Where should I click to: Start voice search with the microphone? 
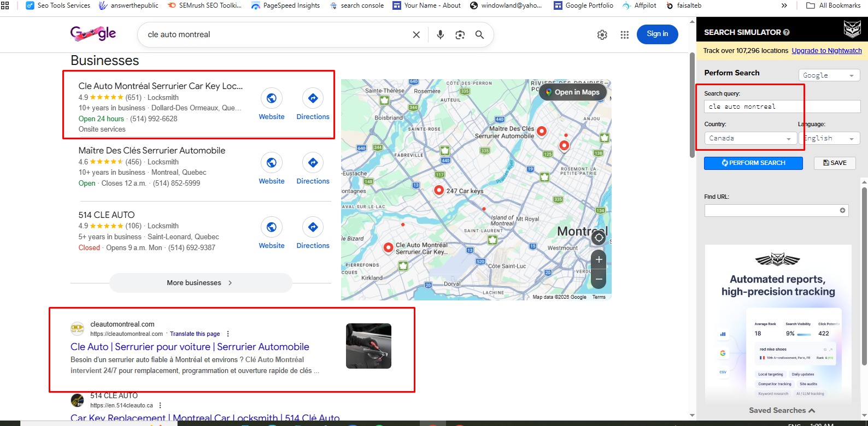click(440, 34)
